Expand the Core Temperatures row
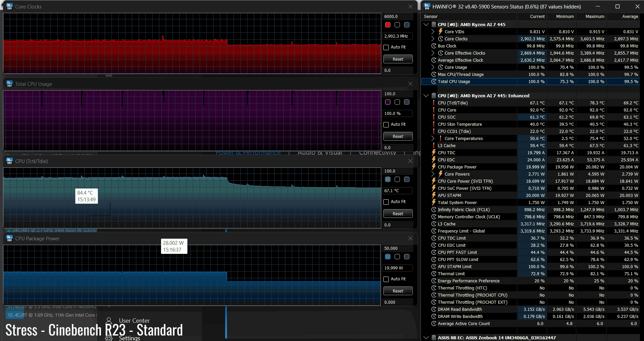 [433, 138]
